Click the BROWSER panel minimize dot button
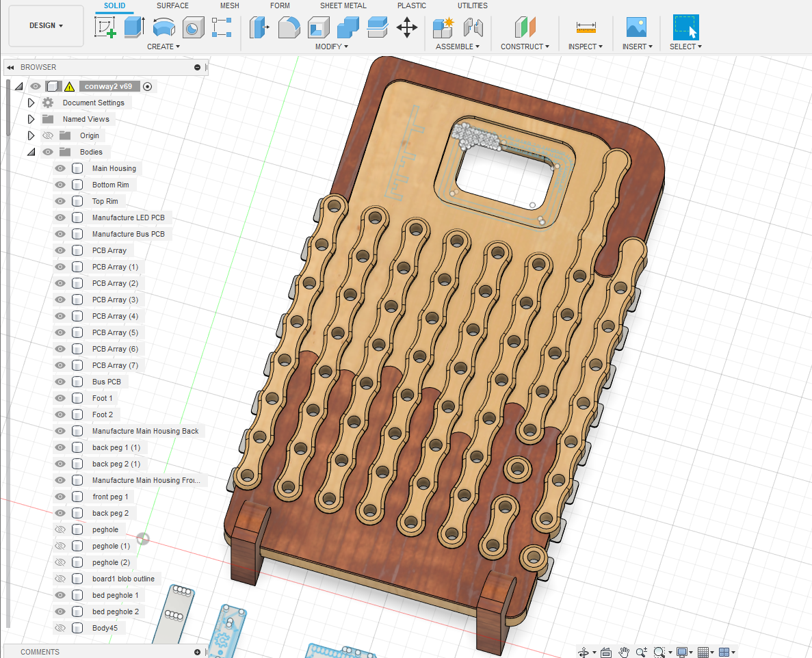812x658 pixels. [x=197, y=67]
